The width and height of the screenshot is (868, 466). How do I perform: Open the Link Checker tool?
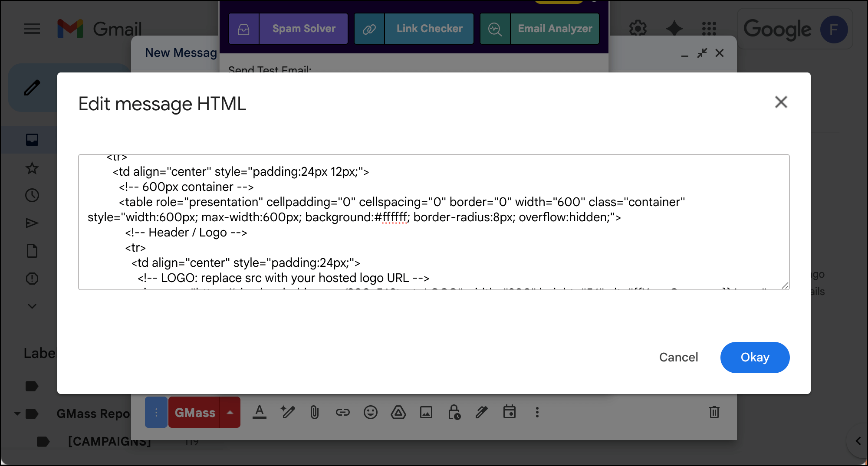point(429,29)
